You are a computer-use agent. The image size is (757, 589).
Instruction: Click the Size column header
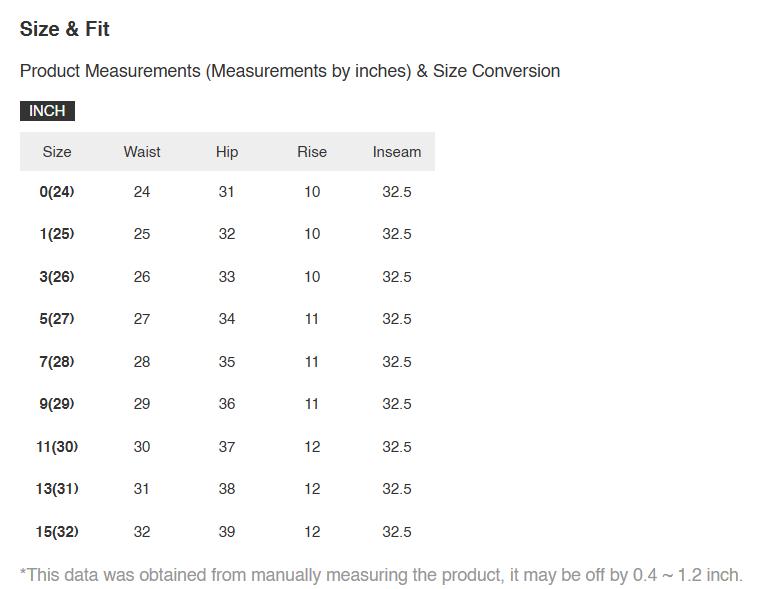(x=57, y=152)
